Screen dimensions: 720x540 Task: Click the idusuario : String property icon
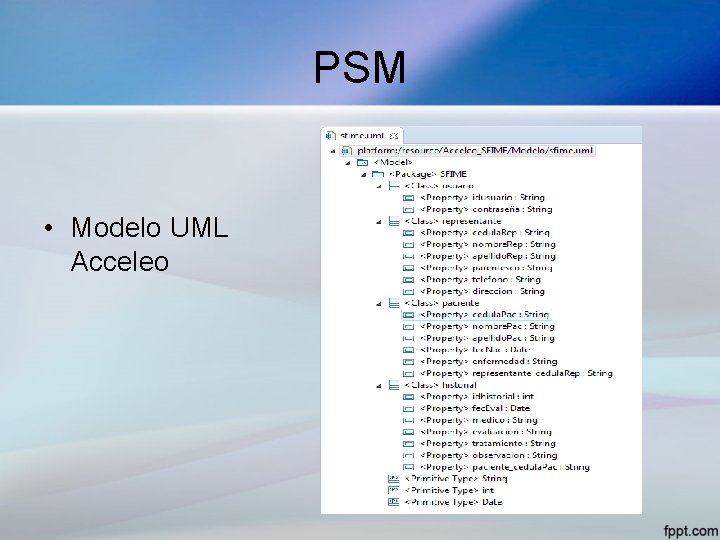click(x=408, y=197)
